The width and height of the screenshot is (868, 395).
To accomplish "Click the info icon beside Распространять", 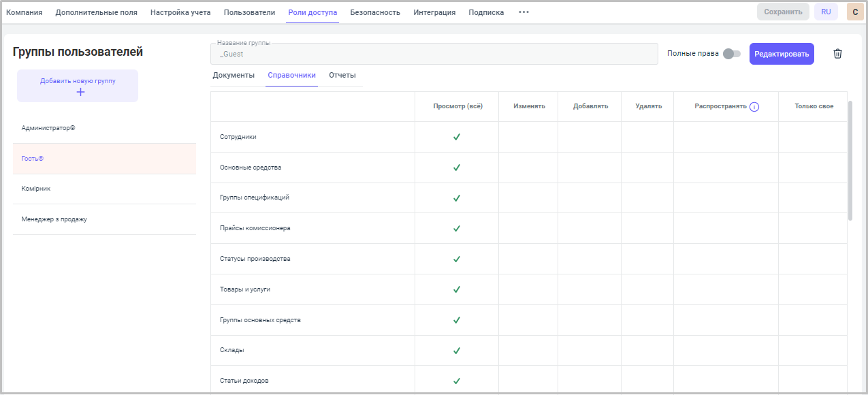I will tap(754, 106).
